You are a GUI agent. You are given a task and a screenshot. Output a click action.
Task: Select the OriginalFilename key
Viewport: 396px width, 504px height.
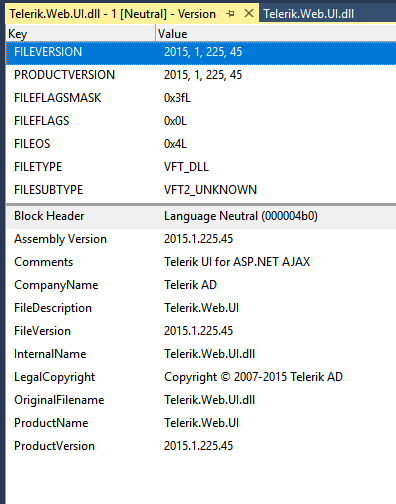coord(59,400)
